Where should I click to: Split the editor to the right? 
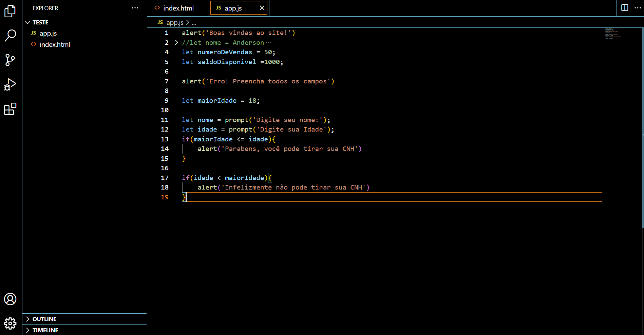click(x=625, y=7)
